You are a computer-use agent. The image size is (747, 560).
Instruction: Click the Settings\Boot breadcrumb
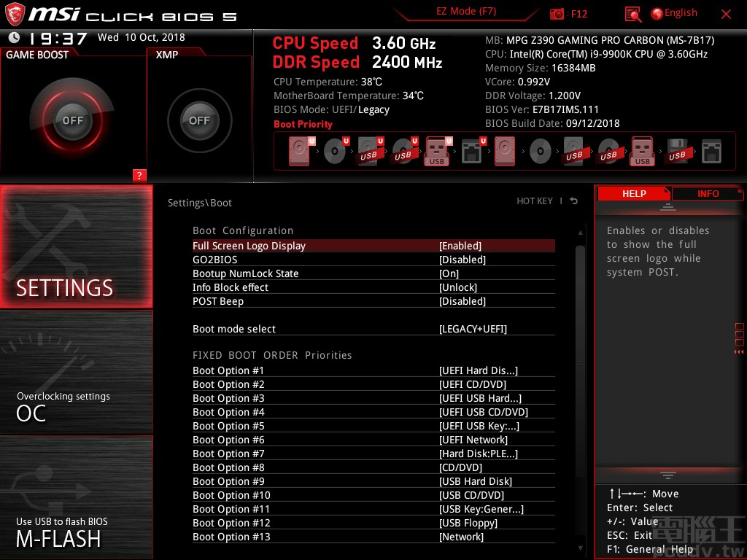coord(200,203)
